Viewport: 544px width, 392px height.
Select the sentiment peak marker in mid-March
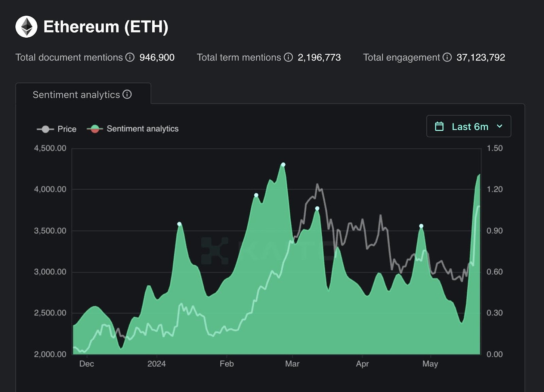click(x=317, y=209)
